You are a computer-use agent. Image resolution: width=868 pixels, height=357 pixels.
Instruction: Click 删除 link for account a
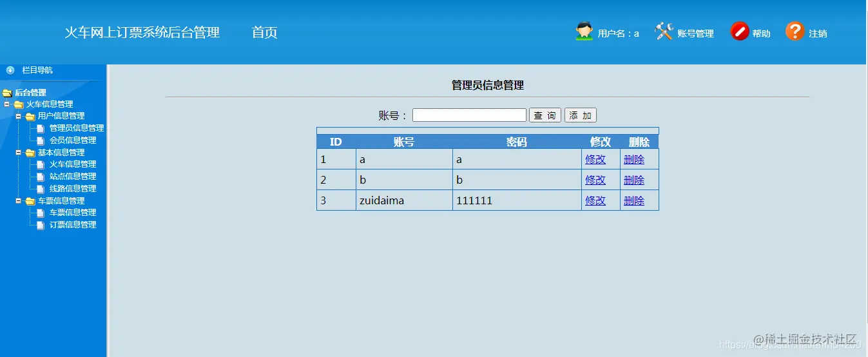point(634,159)
